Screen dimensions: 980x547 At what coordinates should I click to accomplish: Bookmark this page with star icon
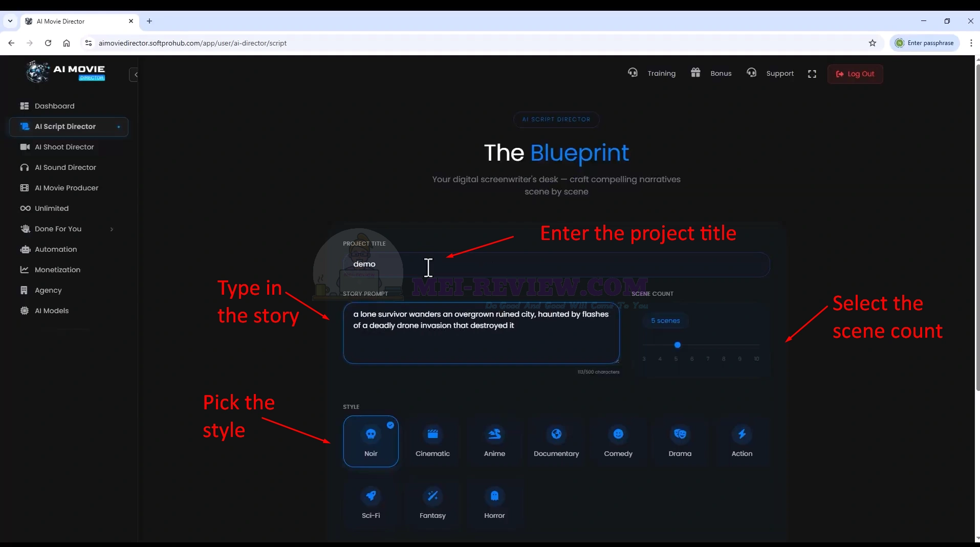coord(873,43)
